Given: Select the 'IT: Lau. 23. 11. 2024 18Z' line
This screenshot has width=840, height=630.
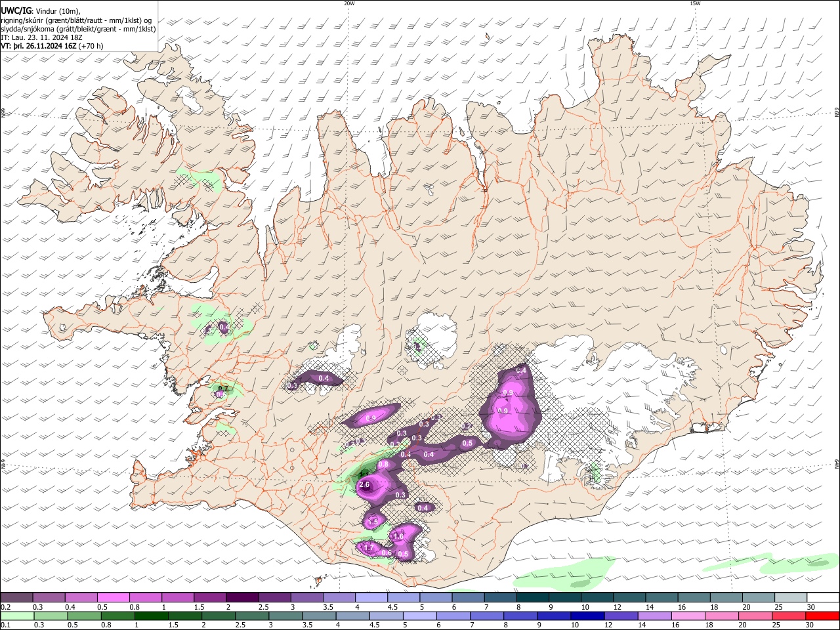Looking at the screenshot, I should [41, 37].
